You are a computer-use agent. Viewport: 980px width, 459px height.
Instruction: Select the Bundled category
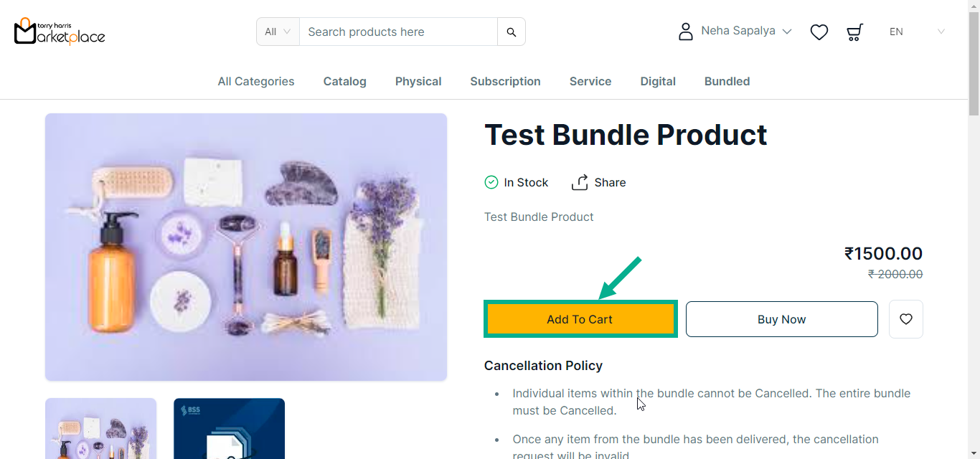tap(727, 81)
